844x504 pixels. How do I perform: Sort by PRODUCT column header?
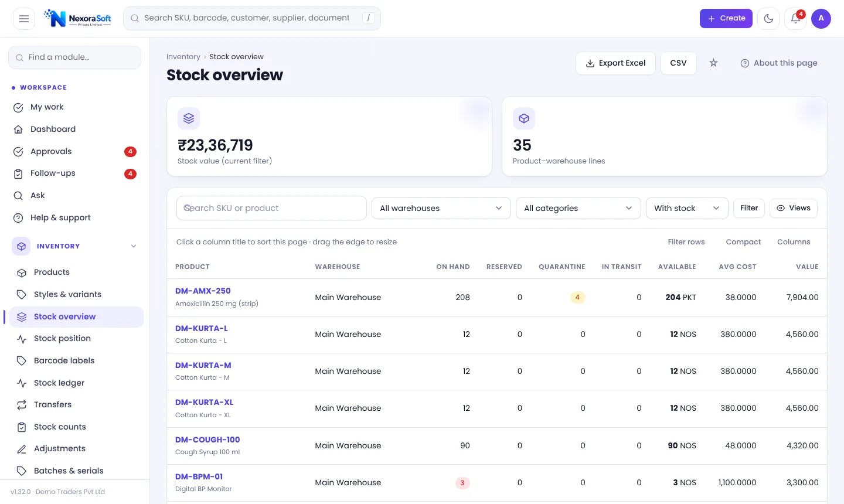[192, 267]
